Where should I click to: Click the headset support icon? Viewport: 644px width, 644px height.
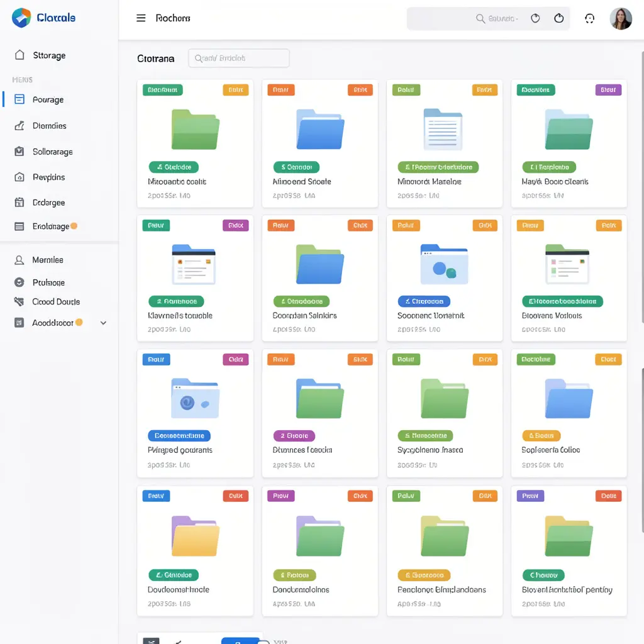[x=589, y=18]
